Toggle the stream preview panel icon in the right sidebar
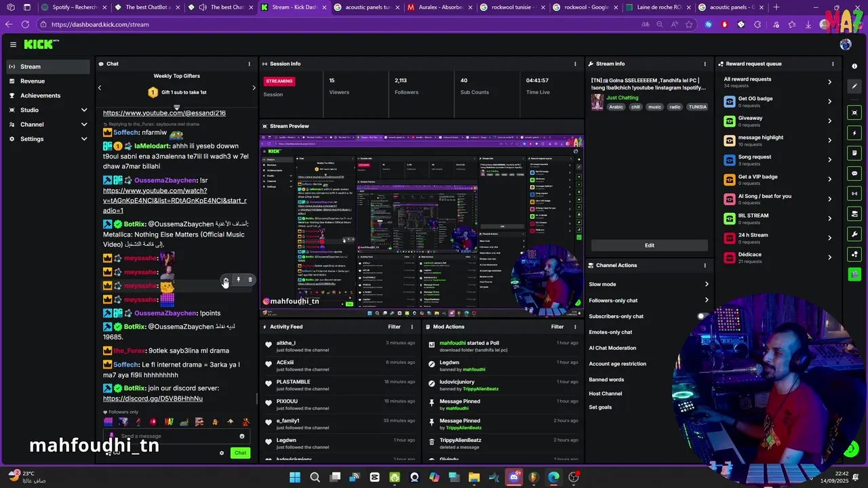The height and width of the screenshot is (488, 868). click(854, 113)
